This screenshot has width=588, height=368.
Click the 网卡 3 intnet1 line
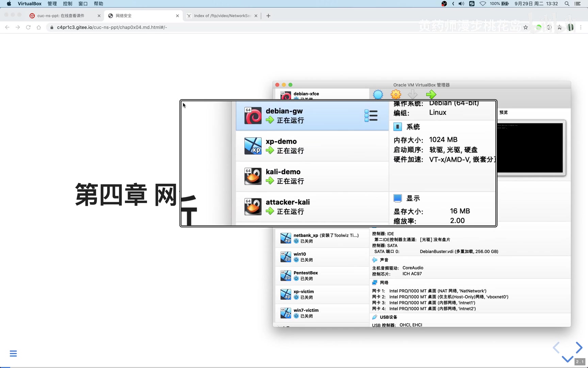point(424,303)
